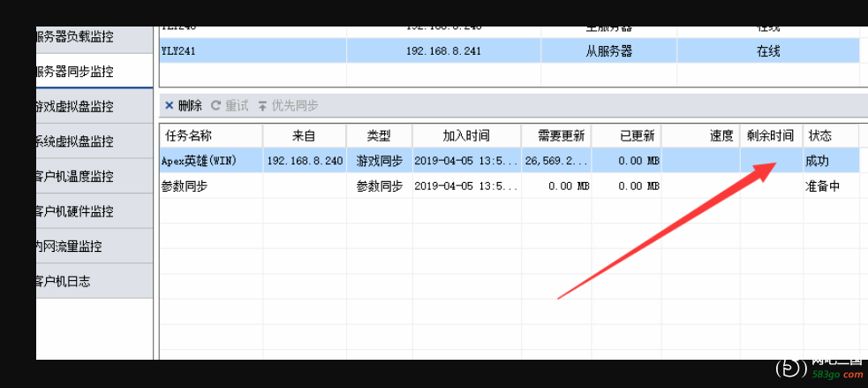868x388 pixels.
Task: Select the 服务器同步监控 sidebar tab
Action: click(94, 71)
